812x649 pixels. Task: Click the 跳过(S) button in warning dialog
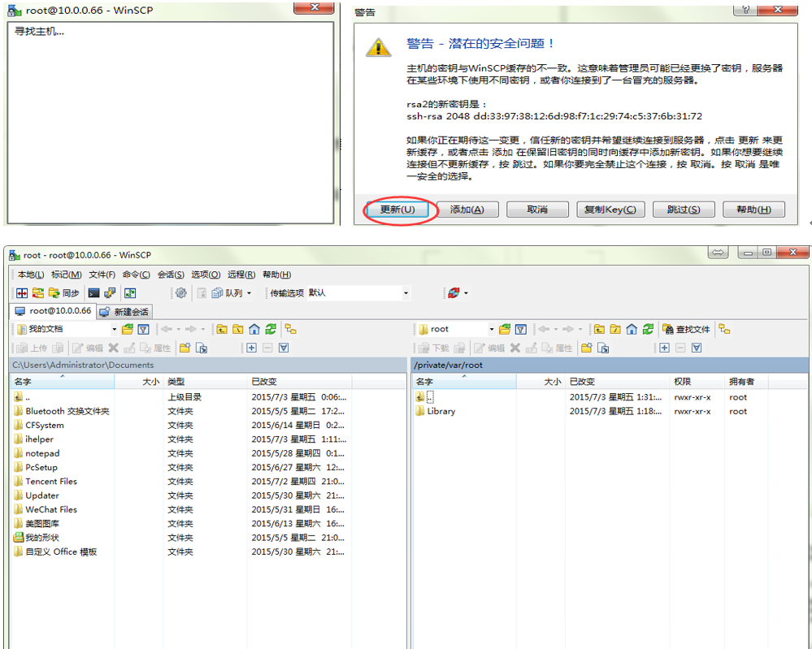(684, 210)
